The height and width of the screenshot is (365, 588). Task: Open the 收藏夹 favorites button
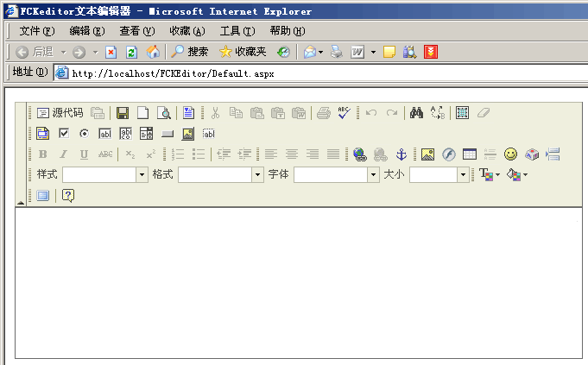click(243, 52)
